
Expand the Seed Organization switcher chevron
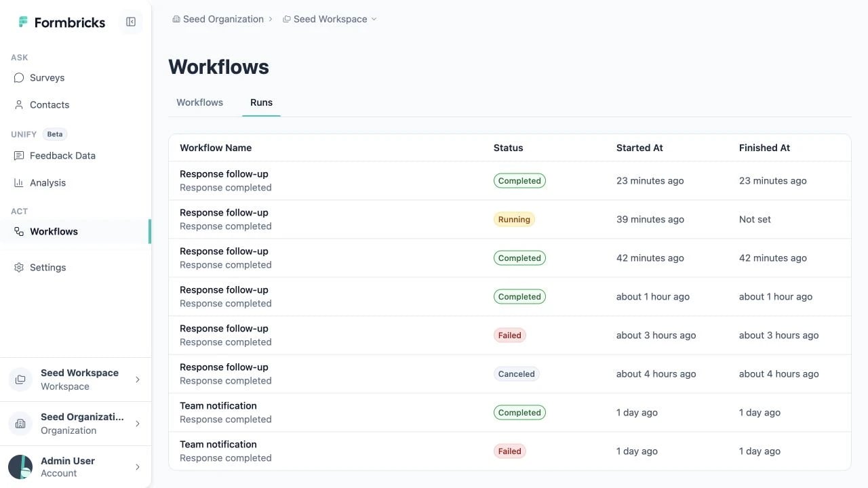[x=138, y=424]
